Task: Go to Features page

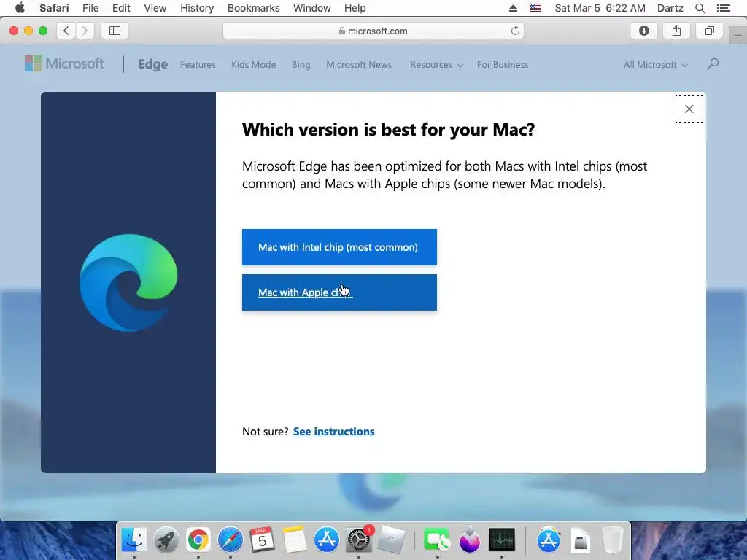Action: point(198,64)
